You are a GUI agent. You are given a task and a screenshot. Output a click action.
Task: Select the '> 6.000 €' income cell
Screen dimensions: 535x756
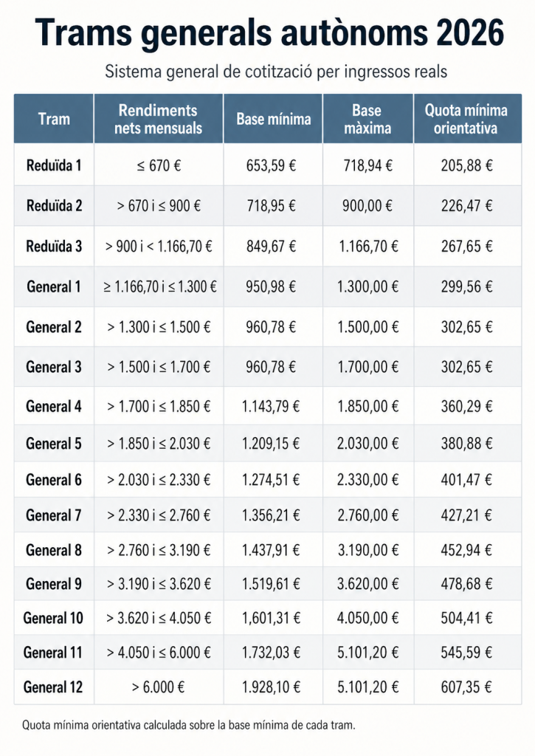point(158,687)
